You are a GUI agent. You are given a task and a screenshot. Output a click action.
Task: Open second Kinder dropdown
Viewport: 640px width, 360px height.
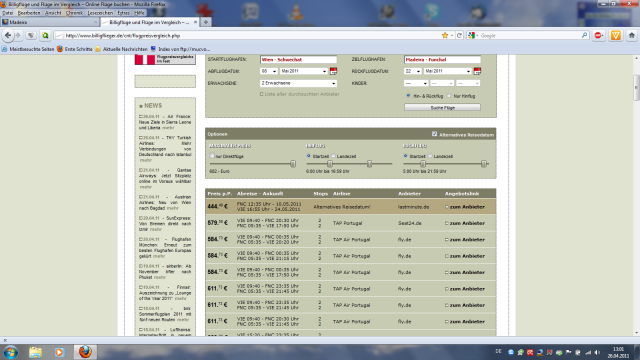pyautogui.click(x=442, y=83)
